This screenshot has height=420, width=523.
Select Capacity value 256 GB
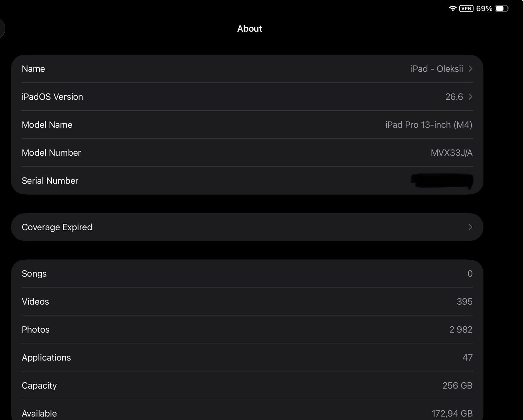(458, 386)
